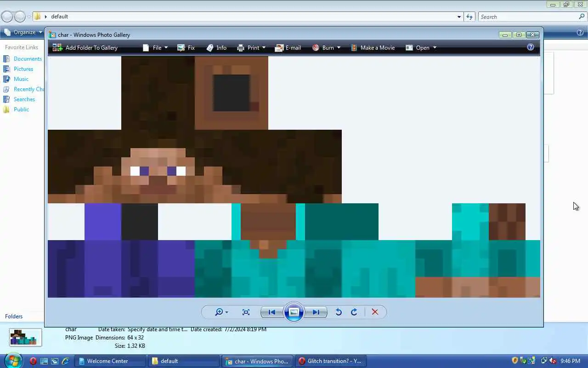Open the Fix panel
Image resolution: width=588 pixels, height=368 pixels.
click(x=186, y=47)
